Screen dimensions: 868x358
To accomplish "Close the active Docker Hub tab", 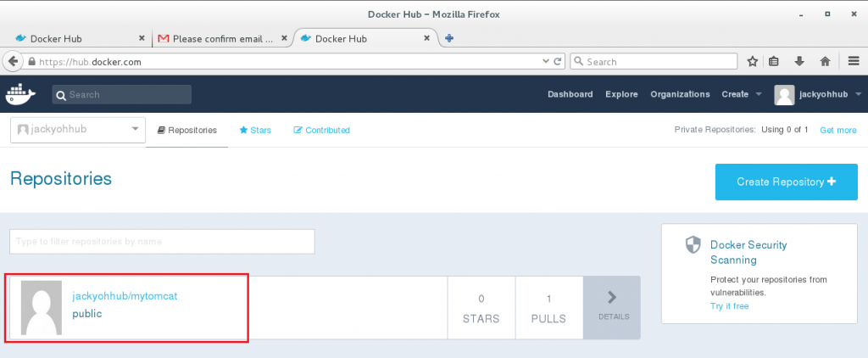I will 426,38.
